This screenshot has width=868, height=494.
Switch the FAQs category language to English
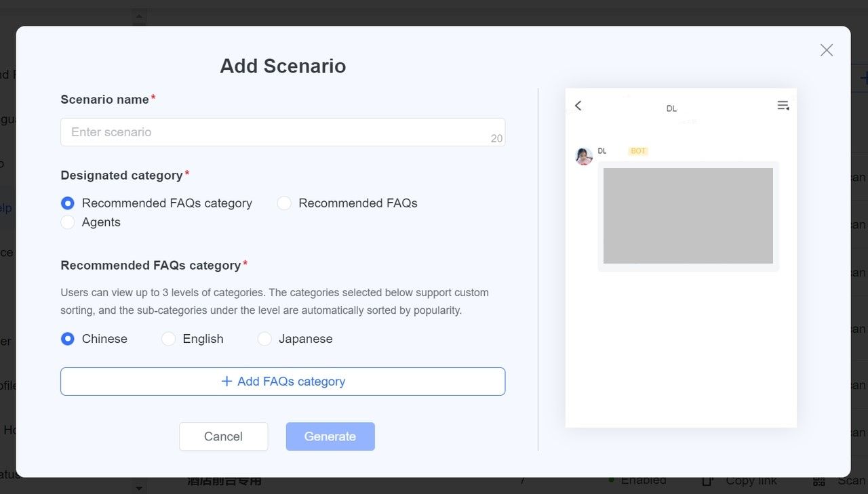pyautogui.click(x=168, y=338)
